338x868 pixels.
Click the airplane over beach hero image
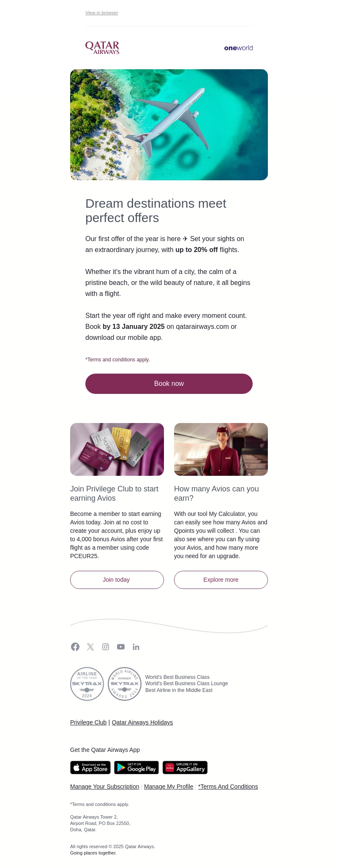(169, 125)
